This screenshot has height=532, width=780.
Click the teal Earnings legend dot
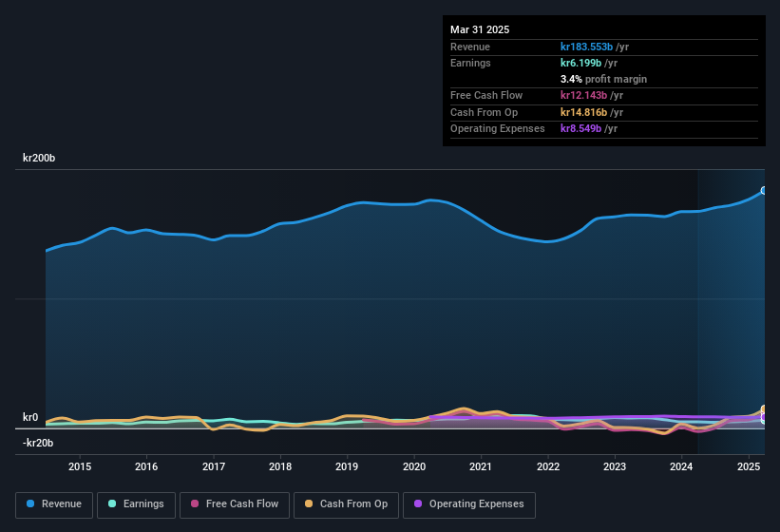[112, 503]
